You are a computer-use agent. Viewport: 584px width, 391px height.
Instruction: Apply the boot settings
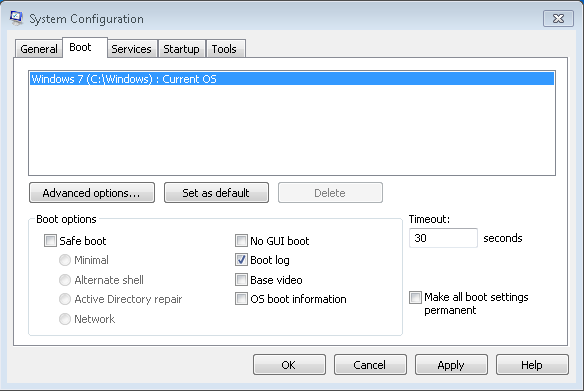[451, 365]
